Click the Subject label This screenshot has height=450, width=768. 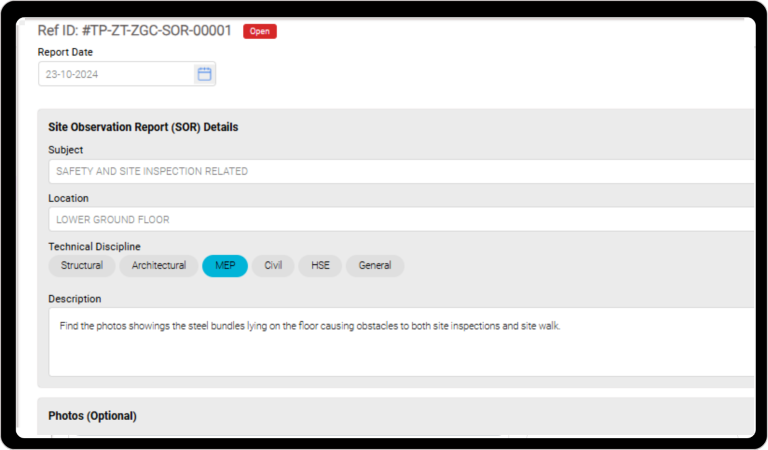coord(66,150)
